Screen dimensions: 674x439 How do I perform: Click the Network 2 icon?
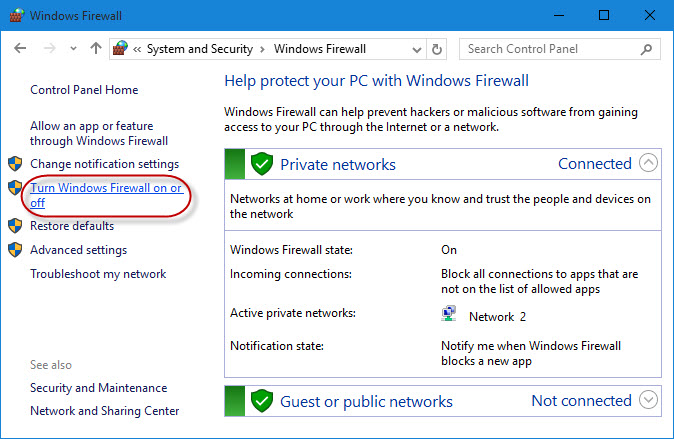click(x=449, y=316)
